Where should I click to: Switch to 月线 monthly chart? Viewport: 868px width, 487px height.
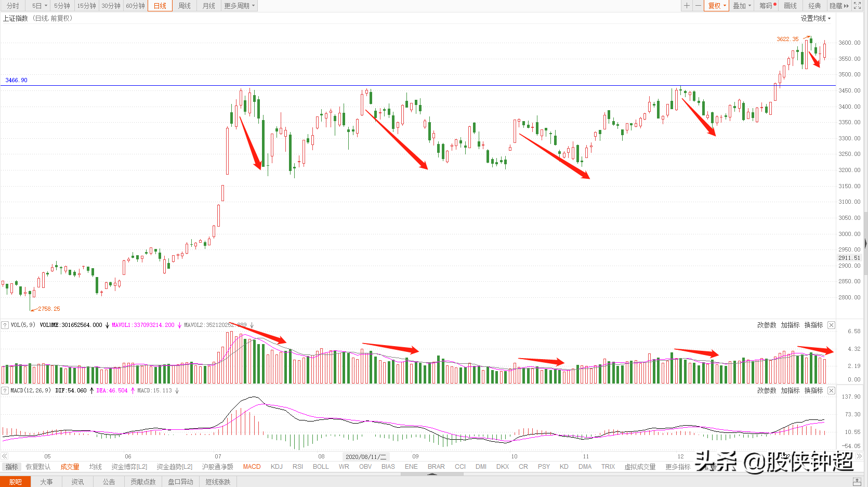click(209, 6)
